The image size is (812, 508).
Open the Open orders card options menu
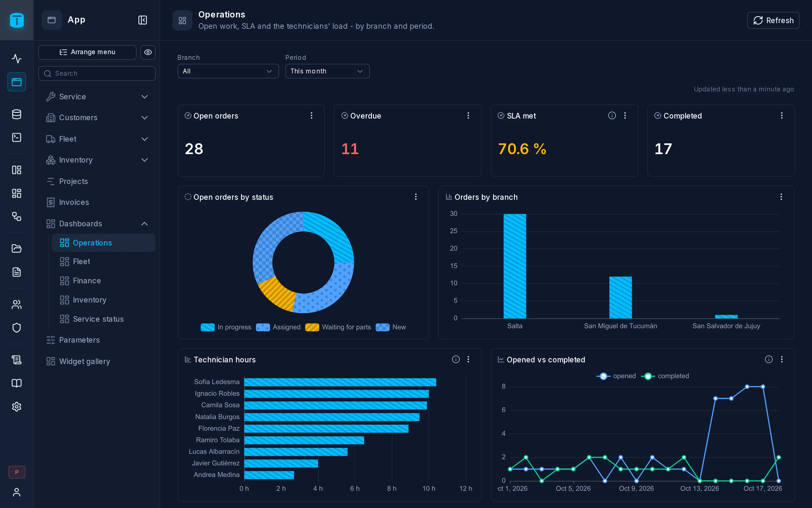click(311, 116)
